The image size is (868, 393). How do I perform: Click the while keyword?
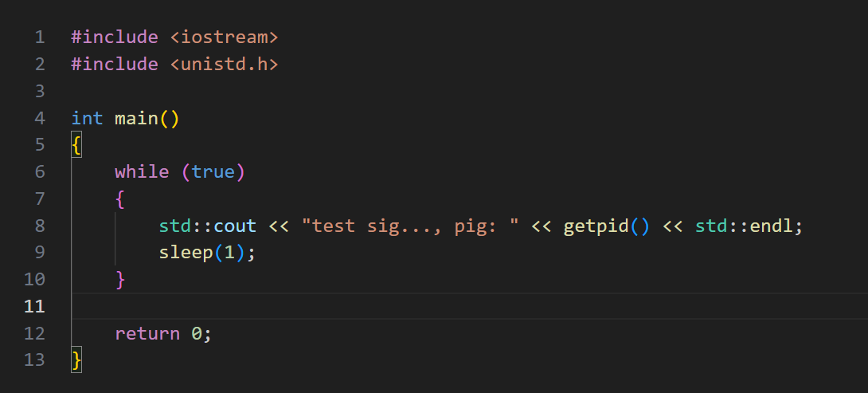click(142, 172)
